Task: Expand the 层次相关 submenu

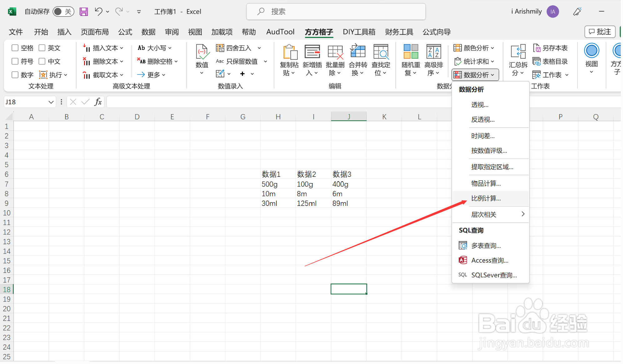Action: 490,214
